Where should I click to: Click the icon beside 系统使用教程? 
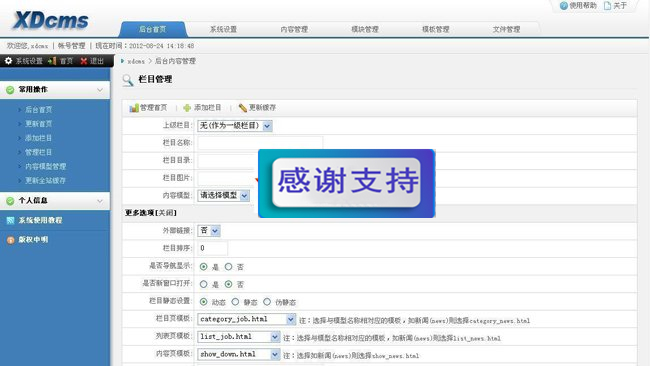click(x=10, y=221)
